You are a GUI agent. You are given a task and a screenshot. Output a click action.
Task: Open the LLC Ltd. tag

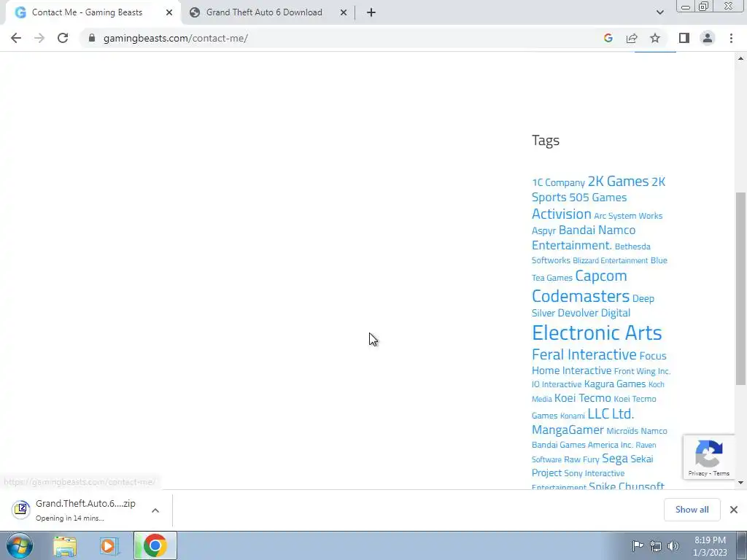coord(611,413)
